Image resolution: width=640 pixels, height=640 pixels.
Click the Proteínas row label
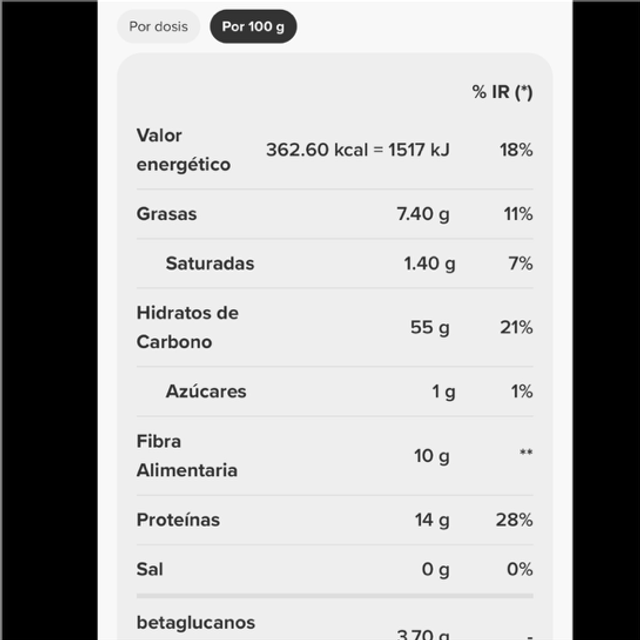point(178,520)
